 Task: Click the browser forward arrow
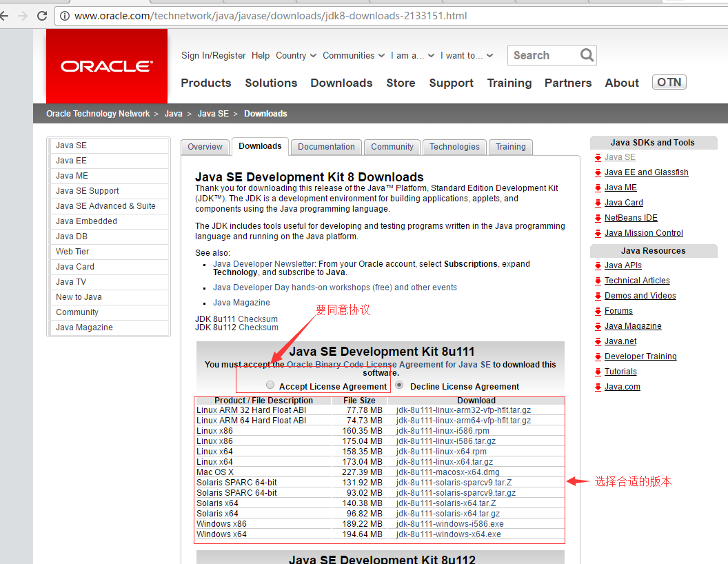point(22,16)
